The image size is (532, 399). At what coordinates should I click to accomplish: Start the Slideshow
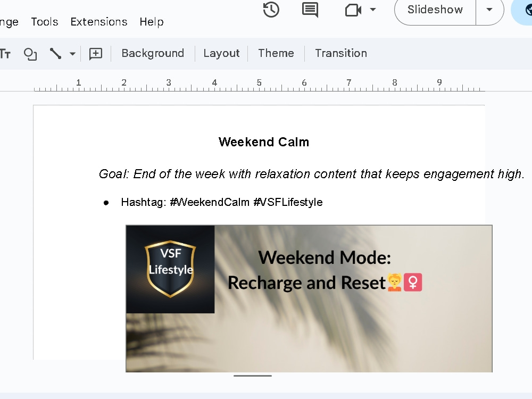pyautogui.click(x=435, y=10)
